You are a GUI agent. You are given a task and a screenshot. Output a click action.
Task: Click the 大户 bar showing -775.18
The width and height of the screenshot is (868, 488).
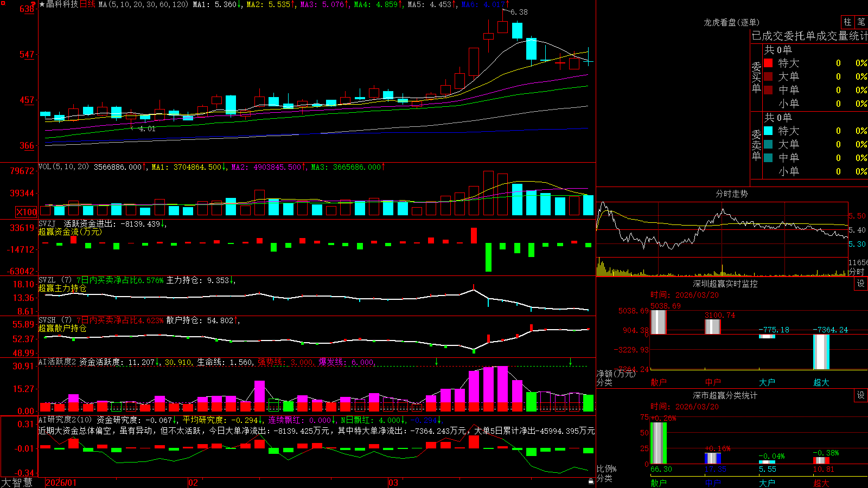coord(767,336)
